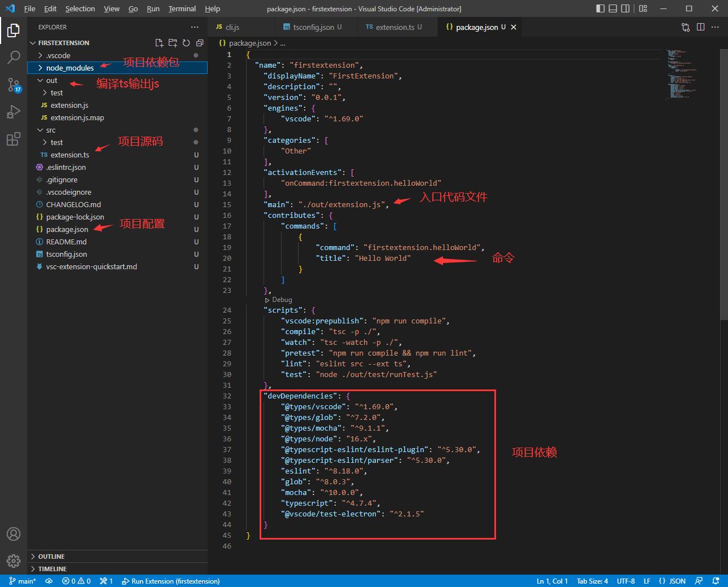Open the Selection menu
Image resolution: width=728 pixels, height=587 pixels.
[80, 8]
